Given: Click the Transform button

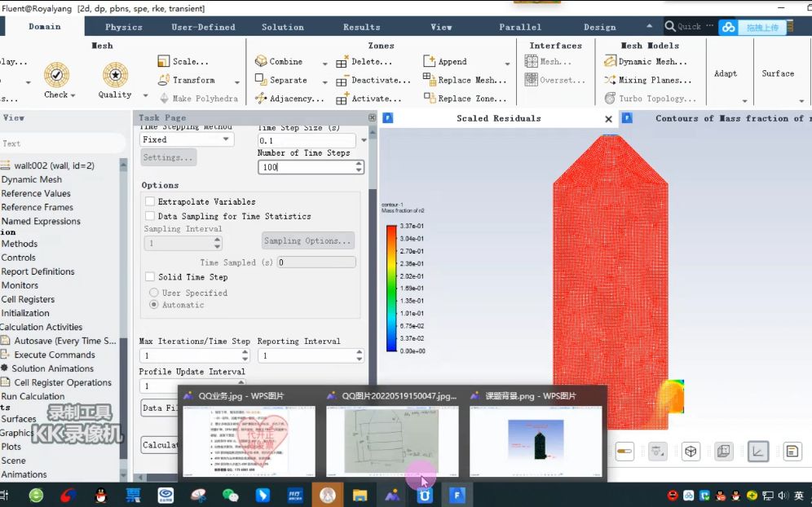Looking at the screenshot, I should (x=193, y=80).
